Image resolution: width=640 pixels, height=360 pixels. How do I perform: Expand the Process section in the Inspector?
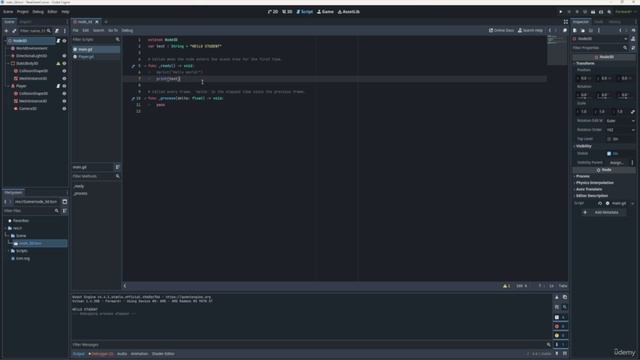(604, 176)
